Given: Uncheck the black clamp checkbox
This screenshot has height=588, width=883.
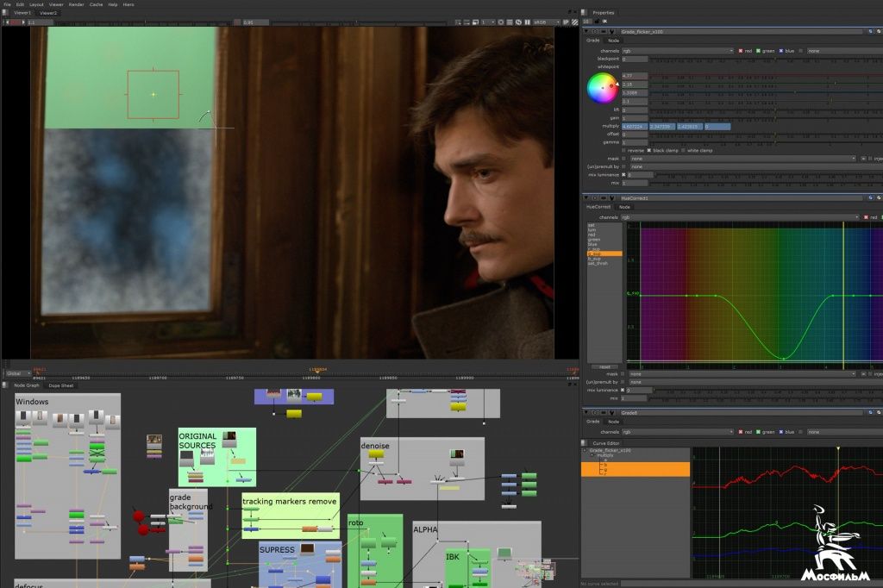Looking at the screenshot, I should tap(648, 150).
